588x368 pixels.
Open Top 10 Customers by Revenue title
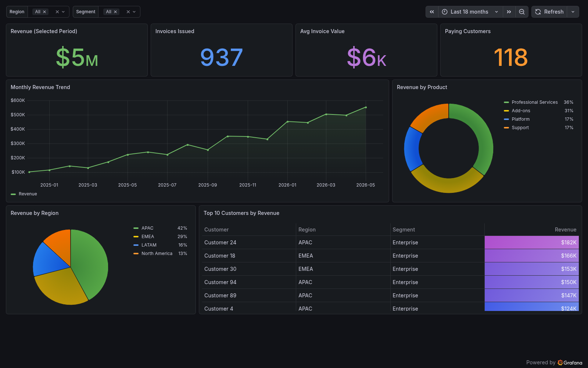[x=241, y=213]
